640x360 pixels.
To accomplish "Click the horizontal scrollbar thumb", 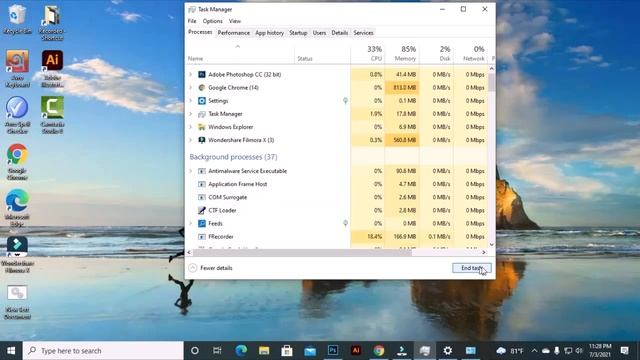I will 302,252.
